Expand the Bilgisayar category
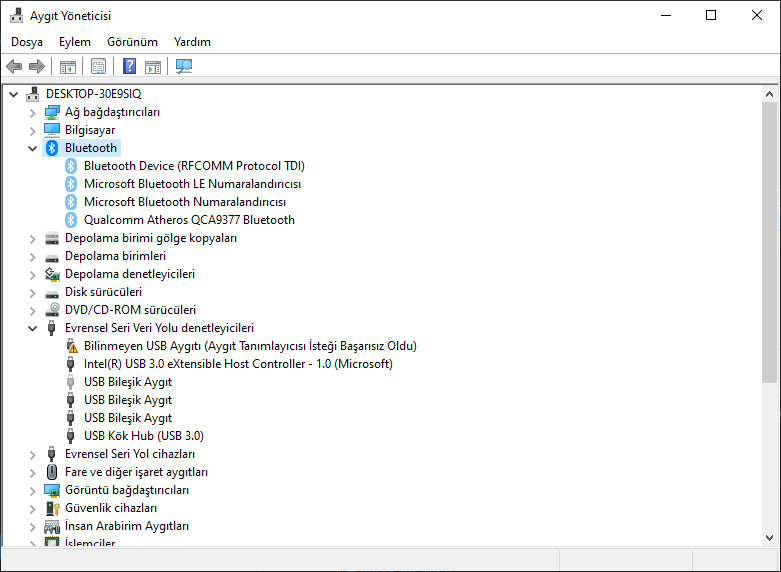The image size is (781, 572). point(33,131)
